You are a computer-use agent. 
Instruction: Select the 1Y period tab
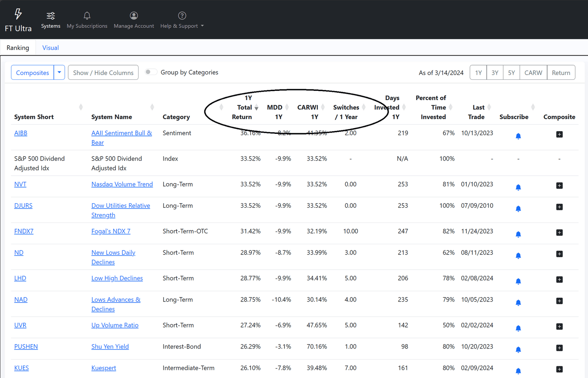tap(478, 72)
